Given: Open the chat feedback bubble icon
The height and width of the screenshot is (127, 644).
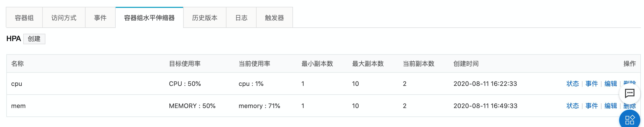Looking at the screenshot, I should tap(629, 93).
